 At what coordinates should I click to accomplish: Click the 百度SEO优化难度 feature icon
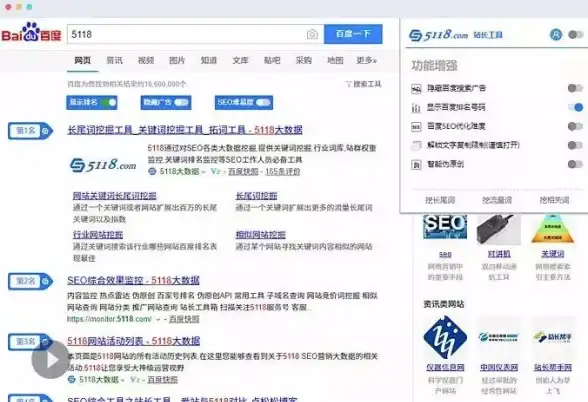[416, 127]
